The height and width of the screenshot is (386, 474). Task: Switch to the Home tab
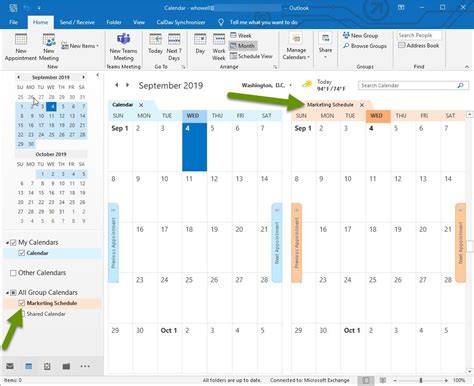[40, 22]
